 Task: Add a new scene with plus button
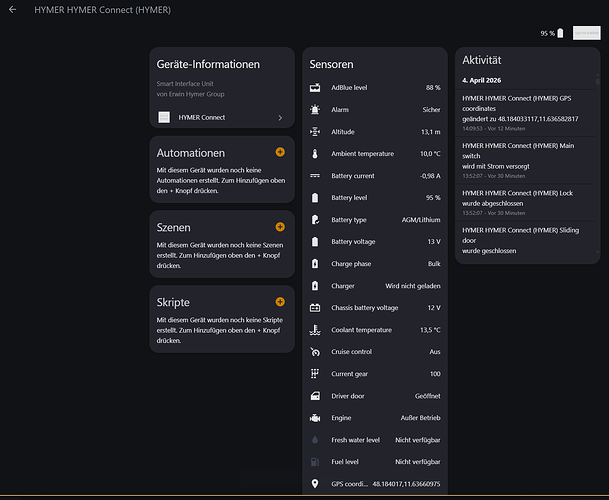(x=280, y=226)
